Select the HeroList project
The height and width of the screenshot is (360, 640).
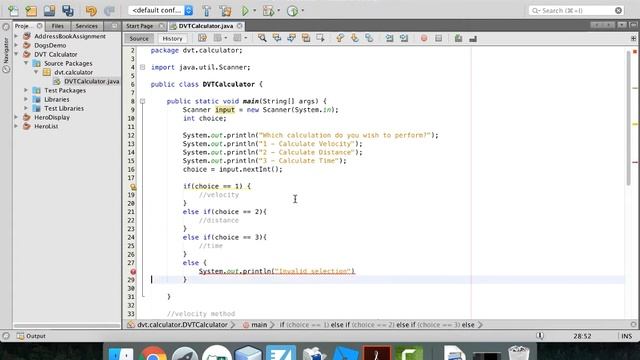(46, 126)
